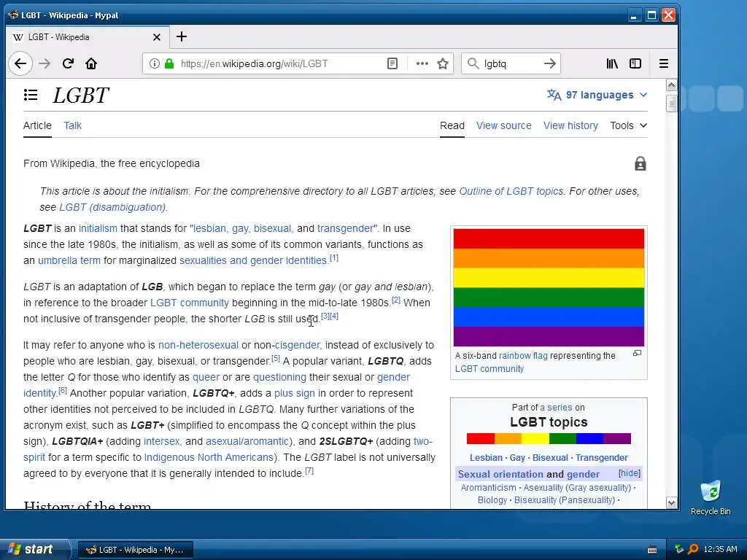
Task: Select the Read tab
Action: point(452,125)
